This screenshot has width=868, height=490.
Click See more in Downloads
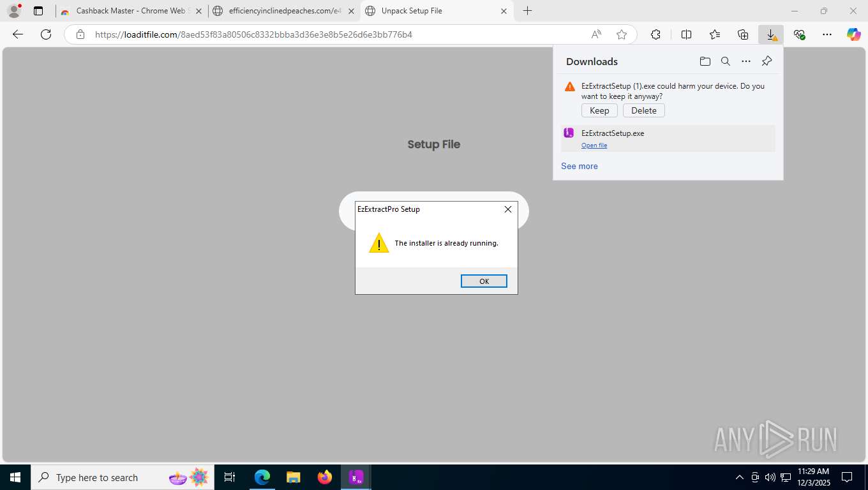tap(580, 166)
